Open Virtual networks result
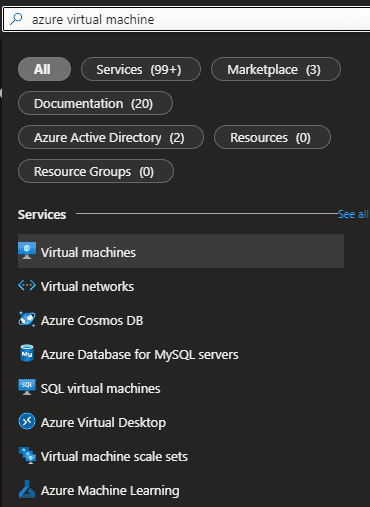 pos(181,286)
